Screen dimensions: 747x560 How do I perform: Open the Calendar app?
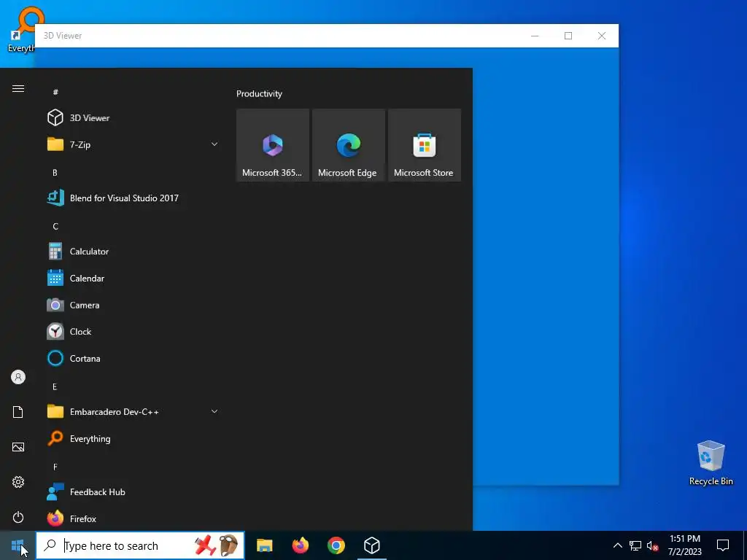point(133,278)
